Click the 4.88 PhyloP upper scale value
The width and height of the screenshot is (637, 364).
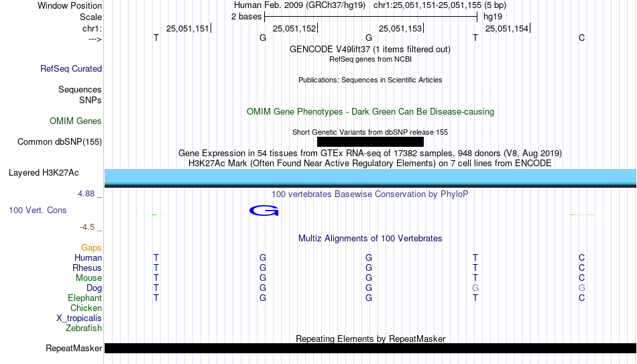tap(86, 194)
